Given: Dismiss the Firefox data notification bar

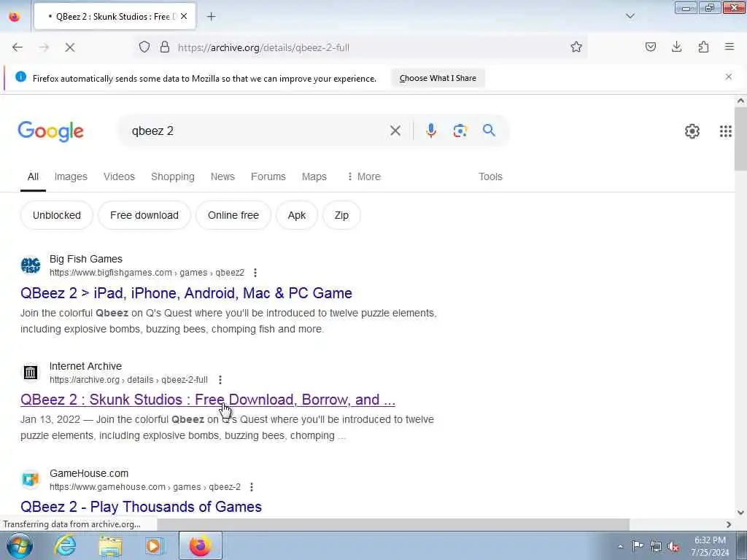Looking at the screenshot, I should (729, 77).
